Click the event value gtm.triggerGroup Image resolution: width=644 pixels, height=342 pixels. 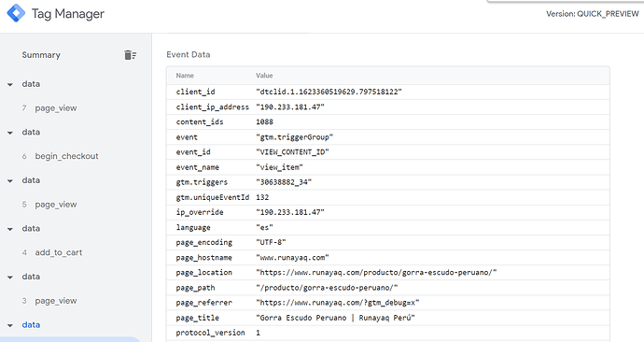pyautogui.click(x=295, y=136)
